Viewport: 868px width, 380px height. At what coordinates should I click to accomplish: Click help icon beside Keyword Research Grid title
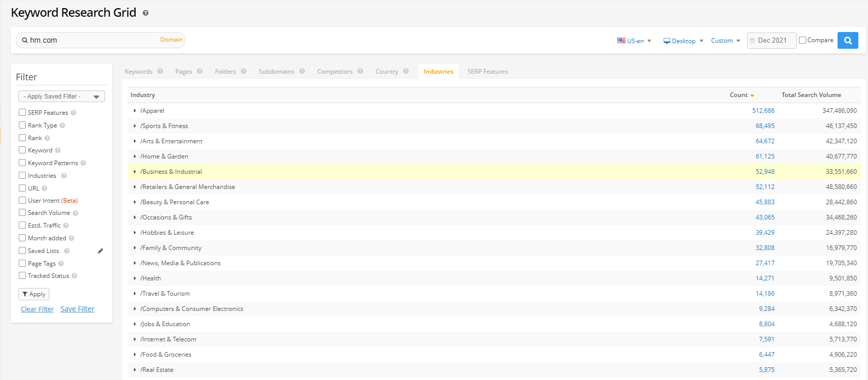point(146,13)
